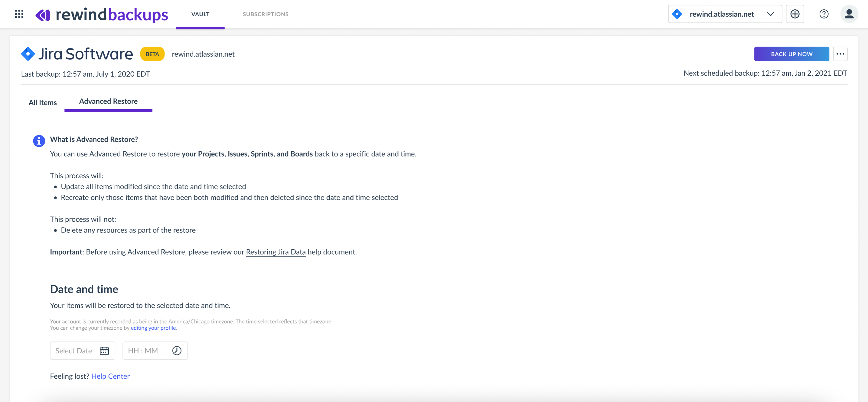The height and width of the screenshot is (402, 868).
Task: Click the Rewind Backups logo
Action: (102, 15)
